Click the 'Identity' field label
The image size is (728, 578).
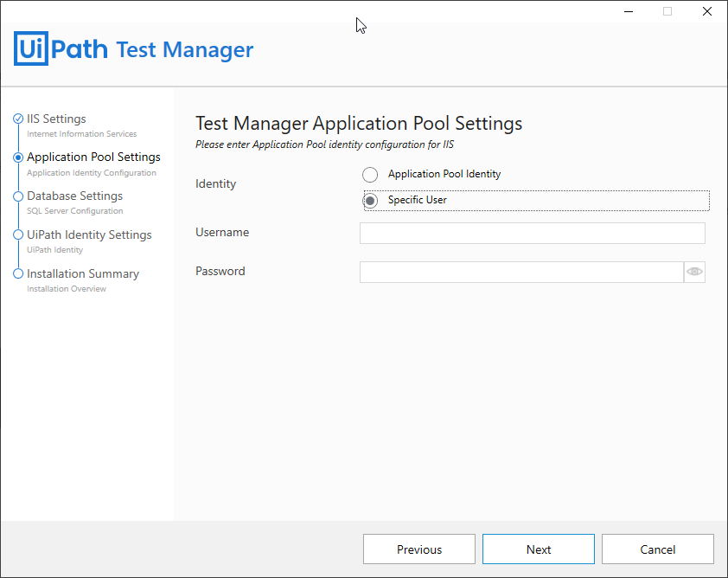[x=216, y=184]
